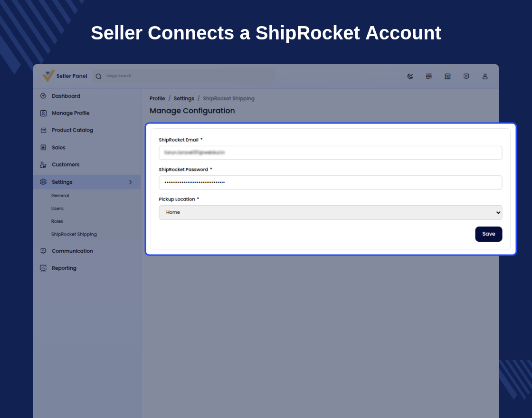Image resolution: width=532 pixels, height=418 pixels.
Task: Open the Customers section
Action: 66,164
